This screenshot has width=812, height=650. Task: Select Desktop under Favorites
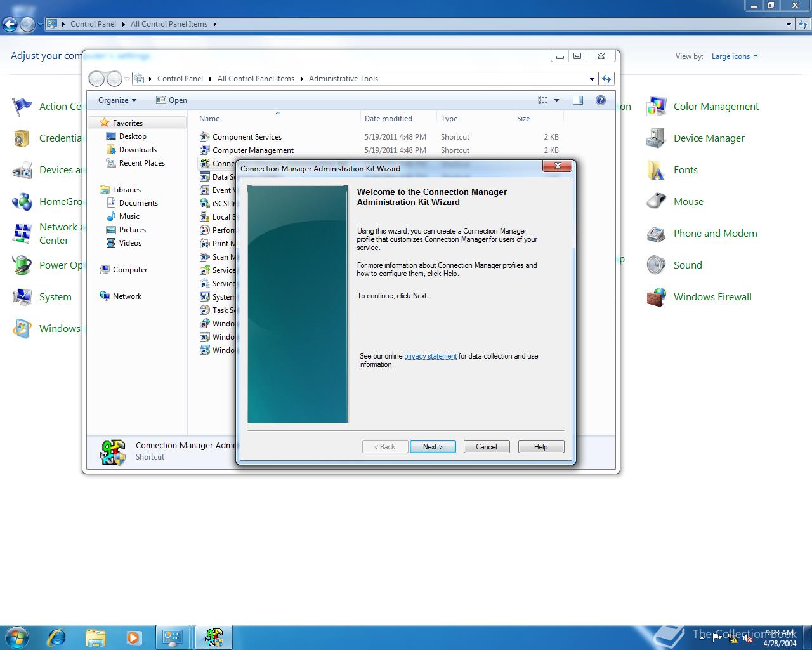(133, 136)
